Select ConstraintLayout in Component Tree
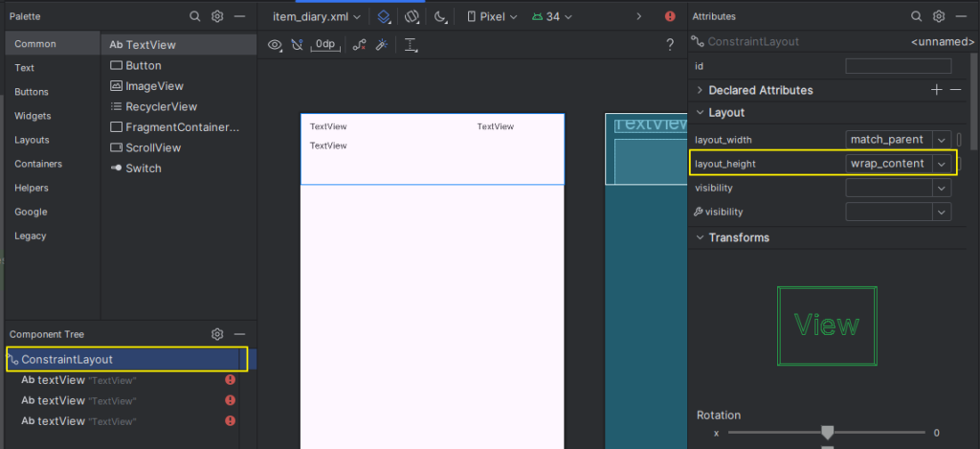The width and height of the screenshot is (980, 449). tap(131, 360)
